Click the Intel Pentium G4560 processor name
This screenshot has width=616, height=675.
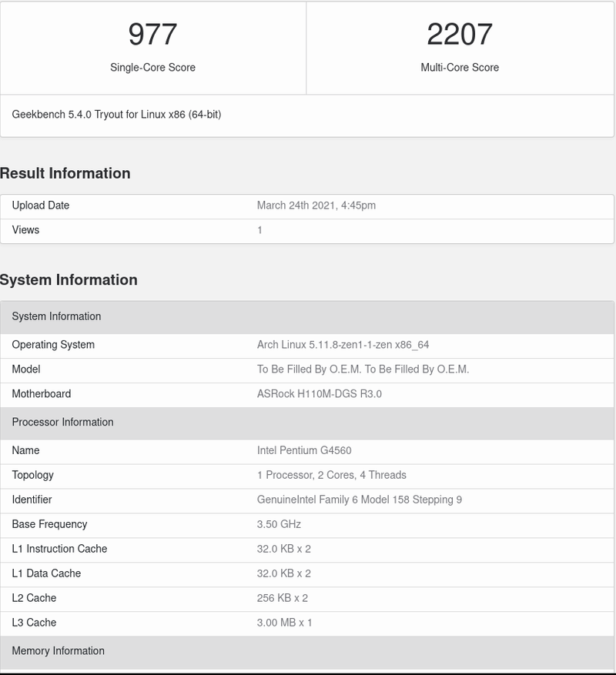tap(304, 450)
